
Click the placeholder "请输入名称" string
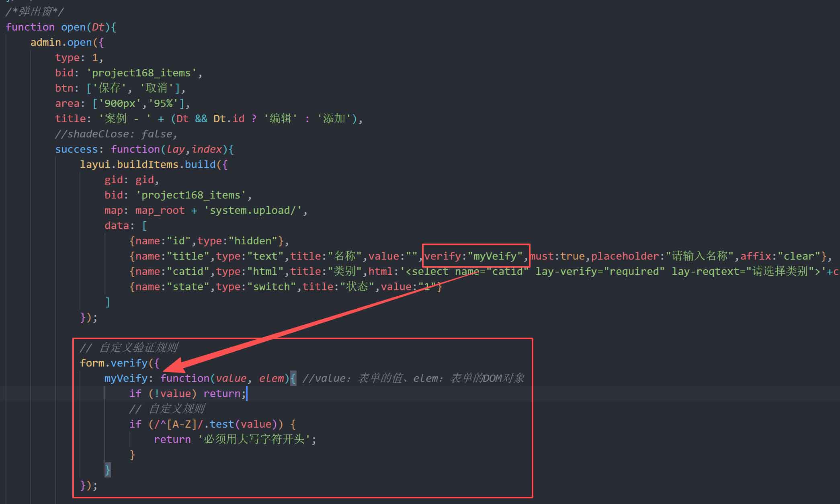[x=700, y=256]
